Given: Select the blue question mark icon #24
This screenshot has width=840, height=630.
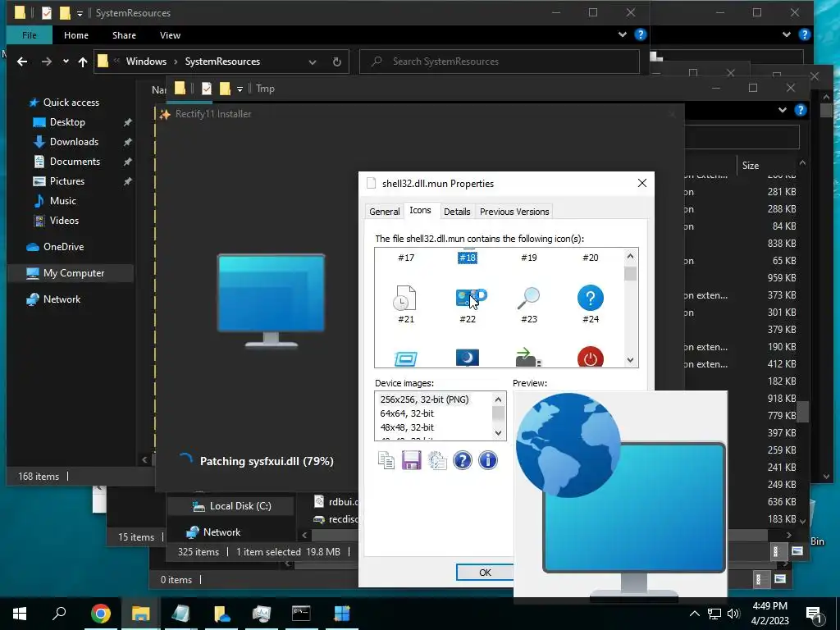Looking at the screenshot, I should (591, 298).
